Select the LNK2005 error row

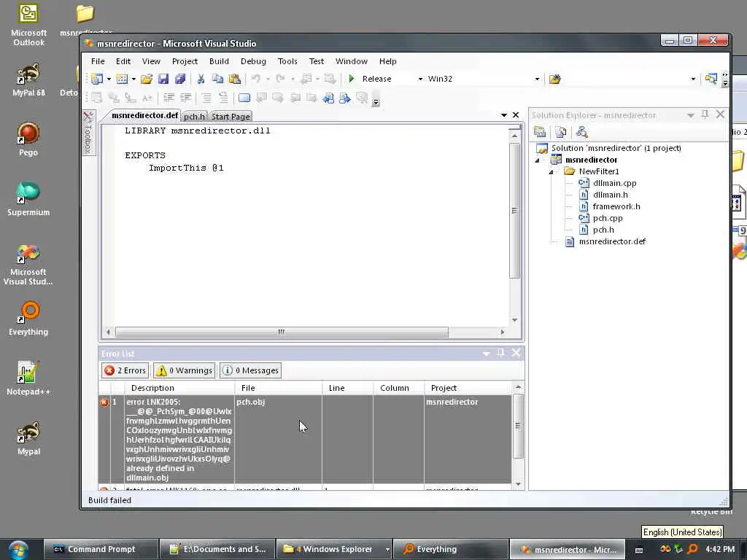coord(305,440)
